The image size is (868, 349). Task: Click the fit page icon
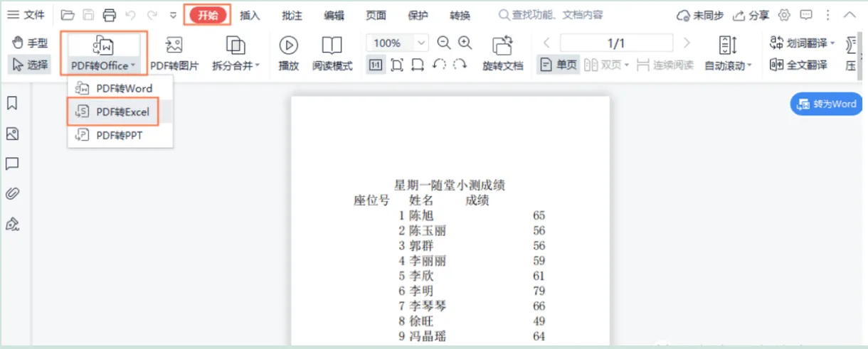[397, 65]
